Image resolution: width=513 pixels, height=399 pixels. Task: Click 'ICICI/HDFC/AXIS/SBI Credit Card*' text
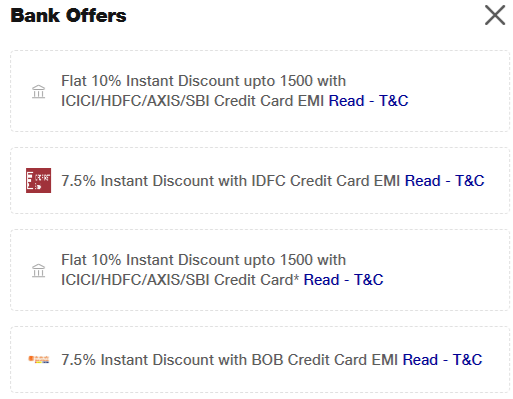coord(180,280)
